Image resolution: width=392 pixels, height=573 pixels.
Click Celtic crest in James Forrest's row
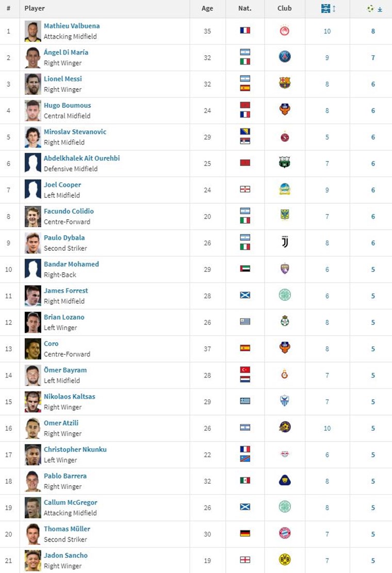tap(285, 296)
